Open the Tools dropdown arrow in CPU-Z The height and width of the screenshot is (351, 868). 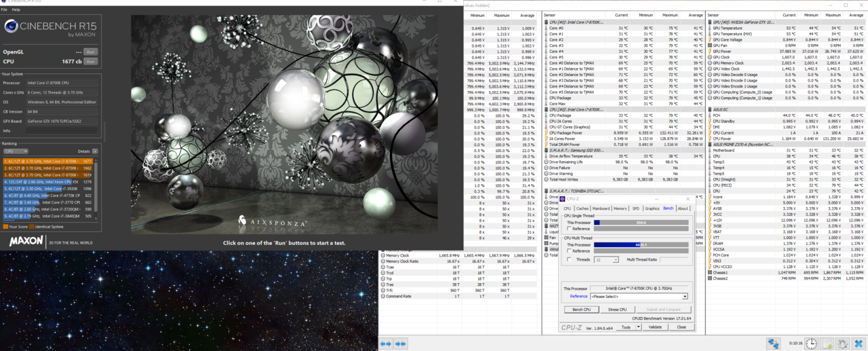[x=638, y=327]
